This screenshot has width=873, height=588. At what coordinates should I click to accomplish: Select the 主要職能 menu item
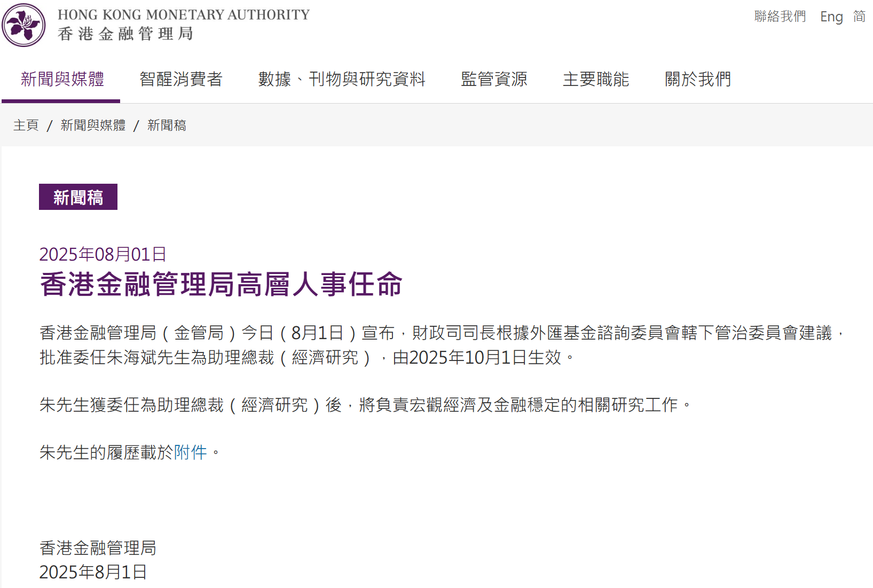click(x=596, y=79)
